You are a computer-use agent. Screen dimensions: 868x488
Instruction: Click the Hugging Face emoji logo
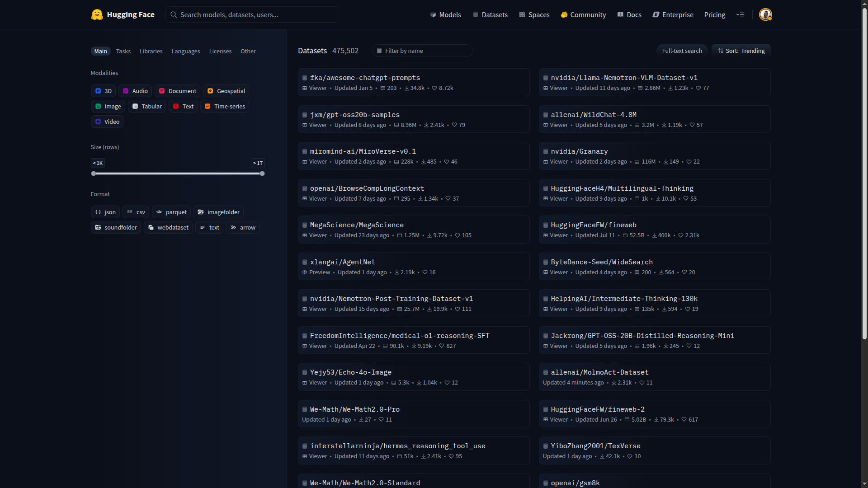[97, 14]
